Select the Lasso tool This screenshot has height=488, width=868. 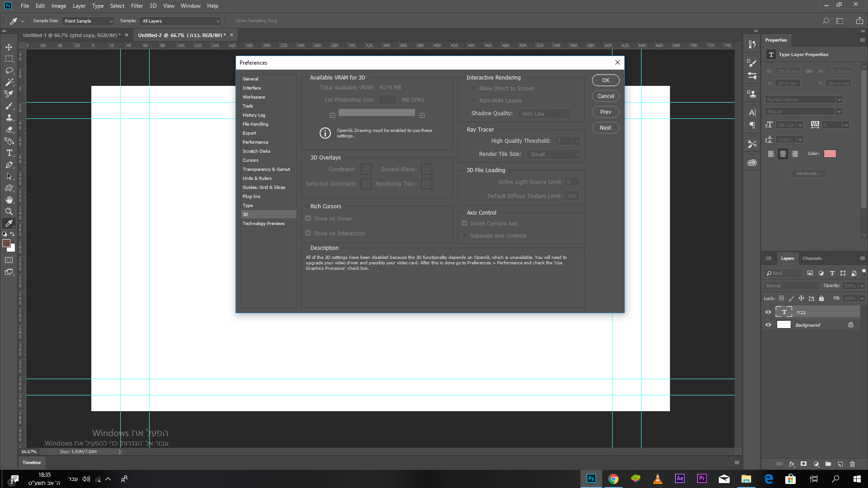coord(9,70)
